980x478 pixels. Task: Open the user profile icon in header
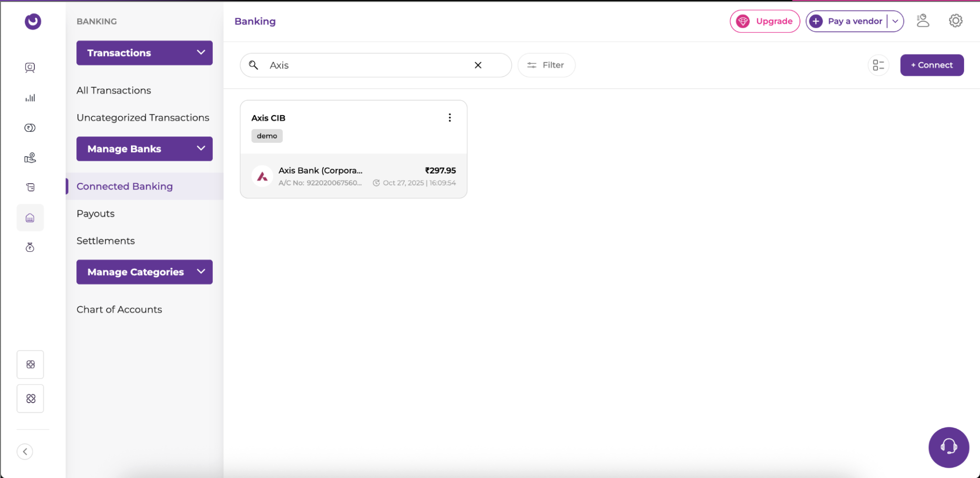click(x=922, y=21)
